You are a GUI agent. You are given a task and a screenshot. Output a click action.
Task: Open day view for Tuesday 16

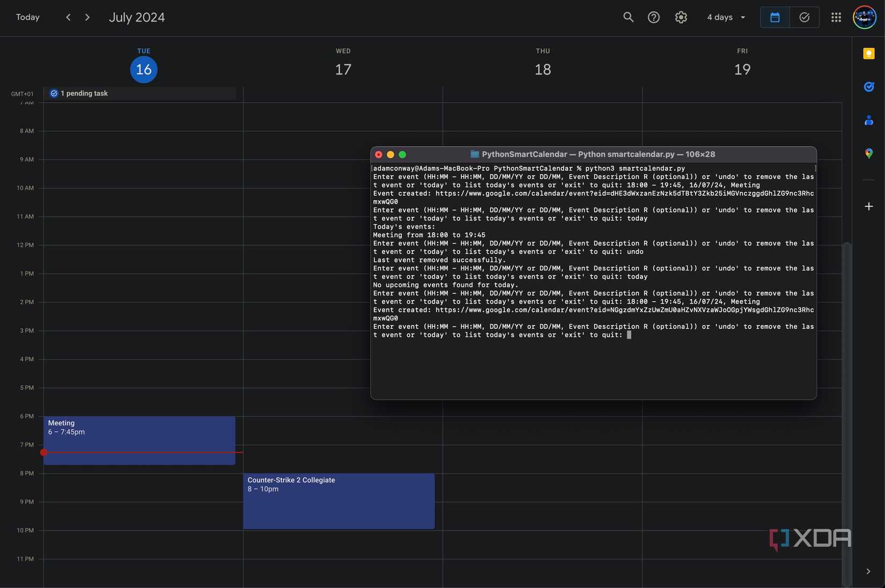click(x=143, y=69)
